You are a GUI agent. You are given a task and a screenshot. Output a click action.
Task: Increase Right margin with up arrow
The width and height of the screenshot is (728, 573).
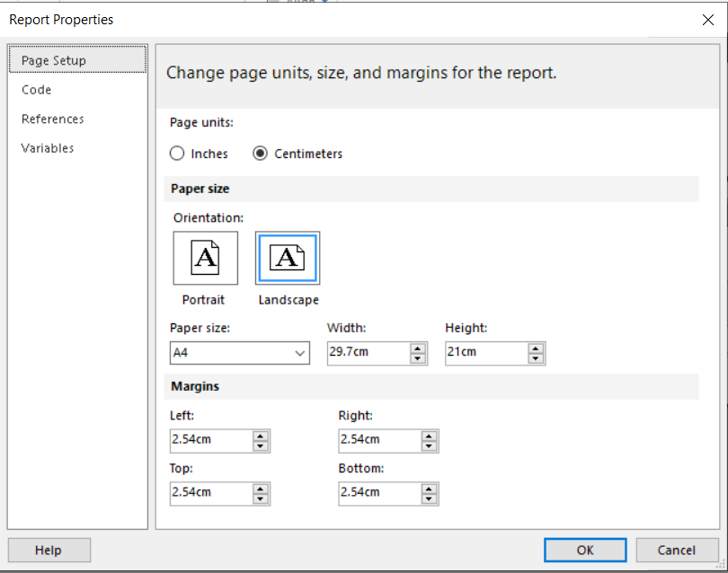coord(429,436)
